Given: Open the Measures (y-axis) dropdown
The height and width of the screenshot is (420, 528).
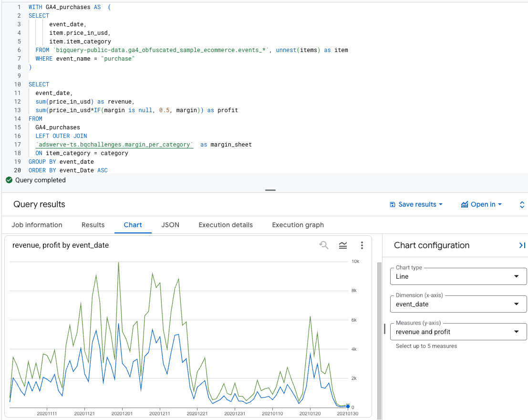Looking at the screenshot, I should pos(458,332).
